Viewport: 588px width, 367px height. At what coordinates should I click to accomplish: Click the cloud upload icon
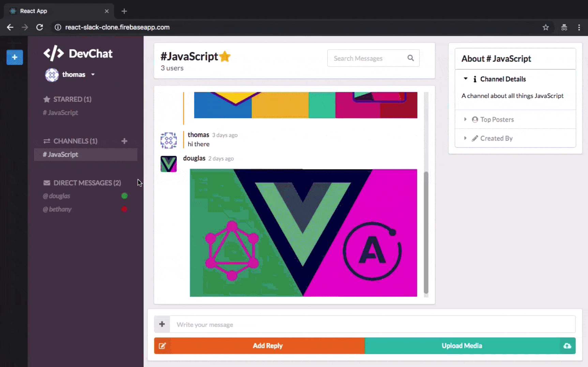point(567,346)
